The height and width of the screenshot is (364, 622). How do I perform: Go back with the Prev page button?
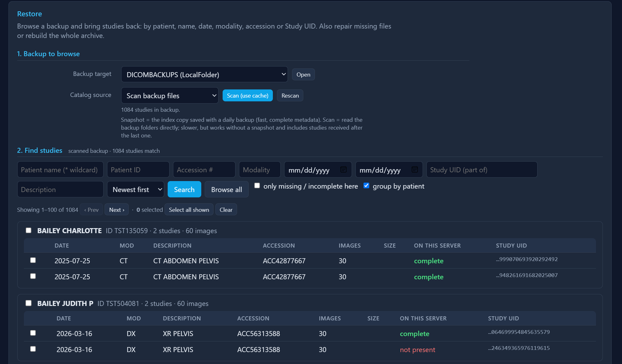[x=92, y=210]
